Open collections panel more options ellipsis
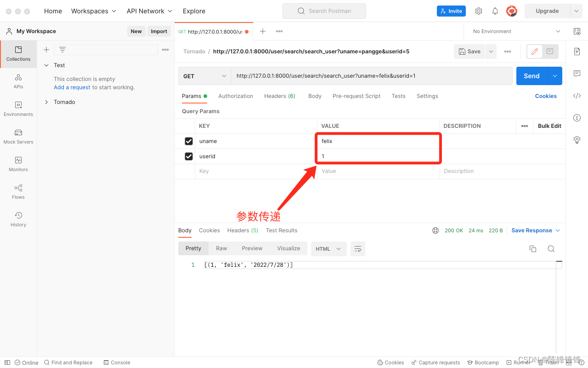This screenshot has width=588, height=368. click(165, 50)
